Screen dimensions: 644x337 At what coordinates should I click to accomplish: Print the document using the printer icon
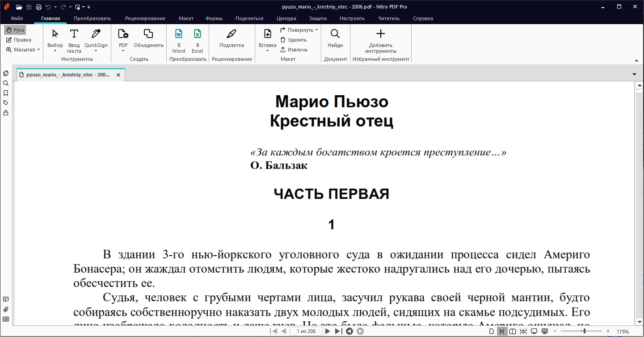[38, 7]
